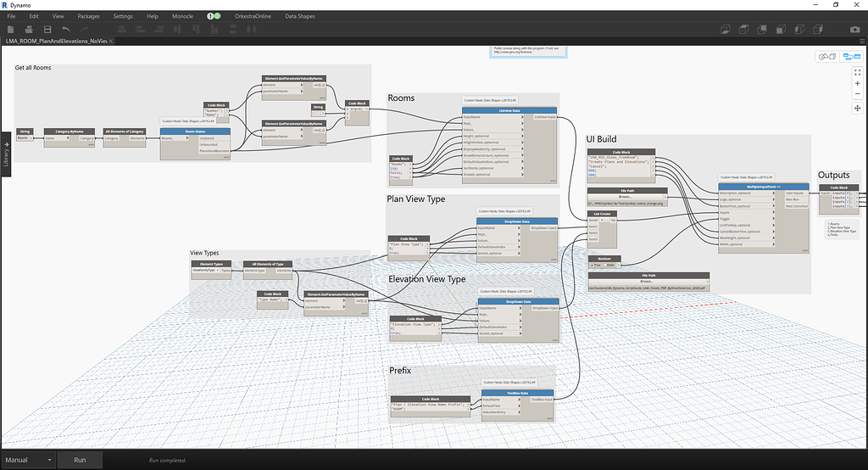Viewport: 868px width, 470px height.
Task: Set Boolean node to False
Action: (609, 265)
